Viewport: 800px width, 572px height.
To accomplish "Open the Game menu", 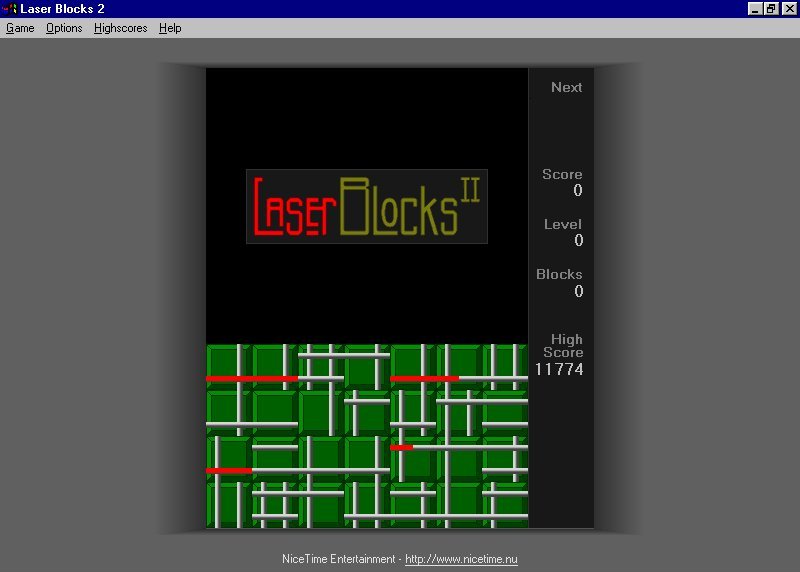I will click(20, 28).
